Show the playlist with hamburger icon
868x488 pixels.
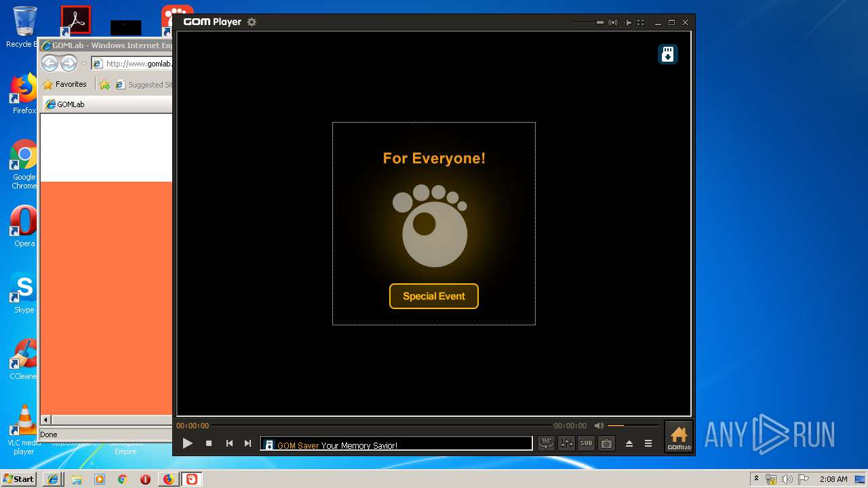coord(648,443)
